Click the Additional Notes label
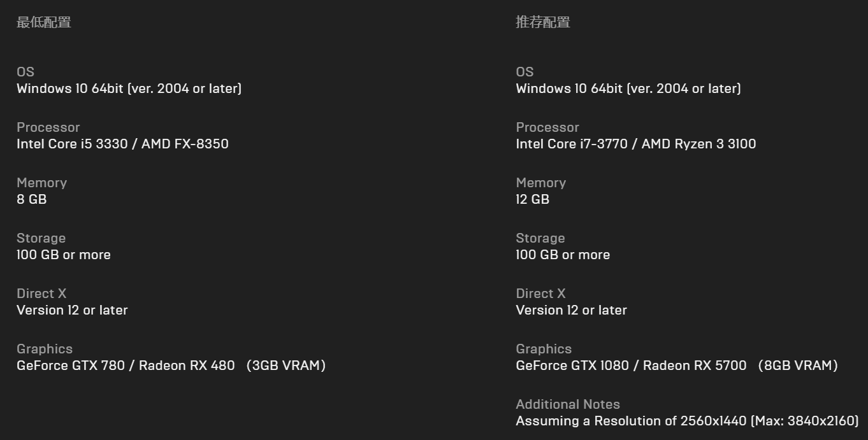Viewport: 868px width, 440px height. [x=568, y=404]
